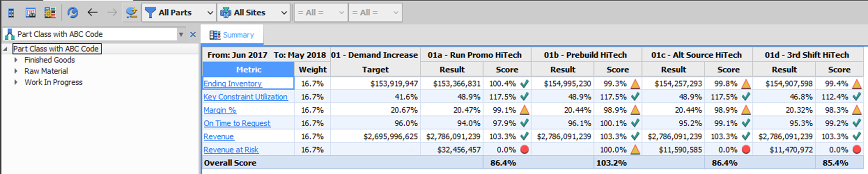
Task: Open the Ending Inventory metric link
Action: click(232, 84)
